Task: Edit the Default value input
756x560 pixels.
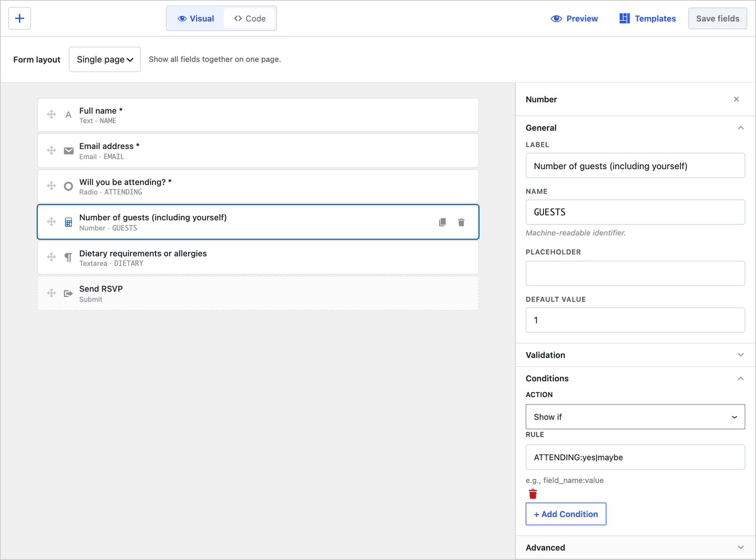Action: [635, 320]
